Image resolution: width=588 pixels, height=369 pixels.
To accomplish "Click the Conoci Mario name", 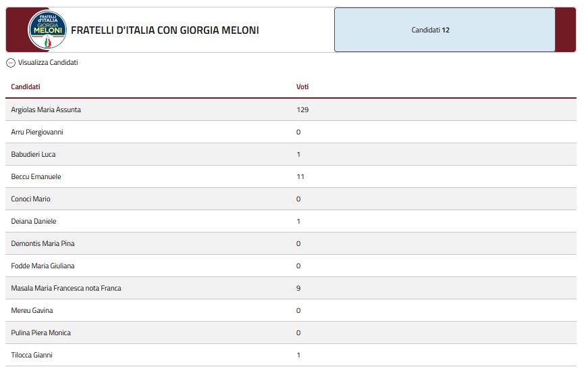I will click(31, 199).
